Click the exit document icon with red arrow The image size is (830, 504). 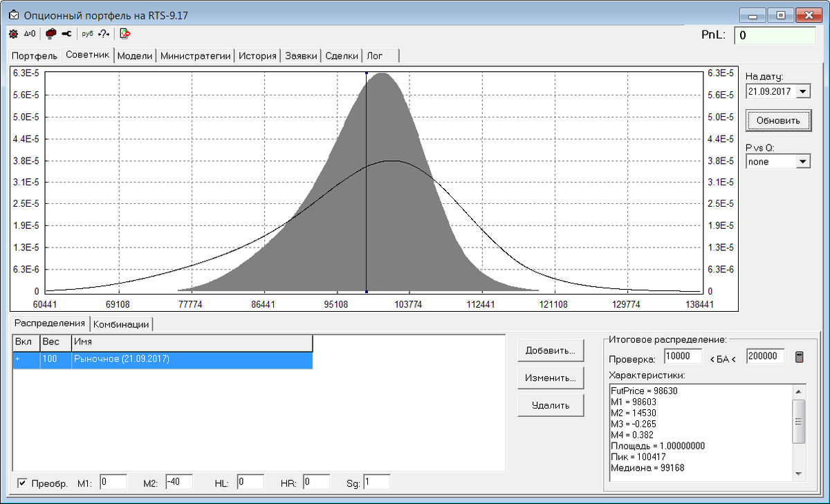[125, 33]
